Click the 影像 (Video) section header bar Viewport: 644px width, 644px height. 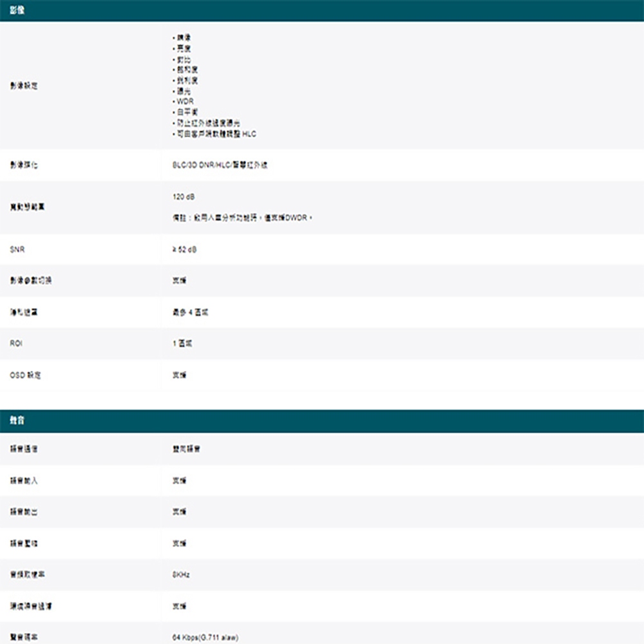(x=19, y=9)
